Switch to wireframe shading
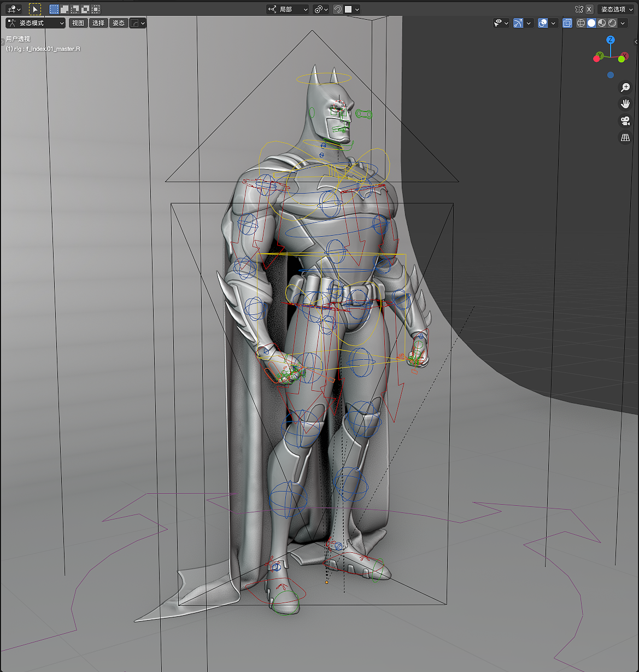The width and height of the screenshot is (639, 672). coord(581,23)
